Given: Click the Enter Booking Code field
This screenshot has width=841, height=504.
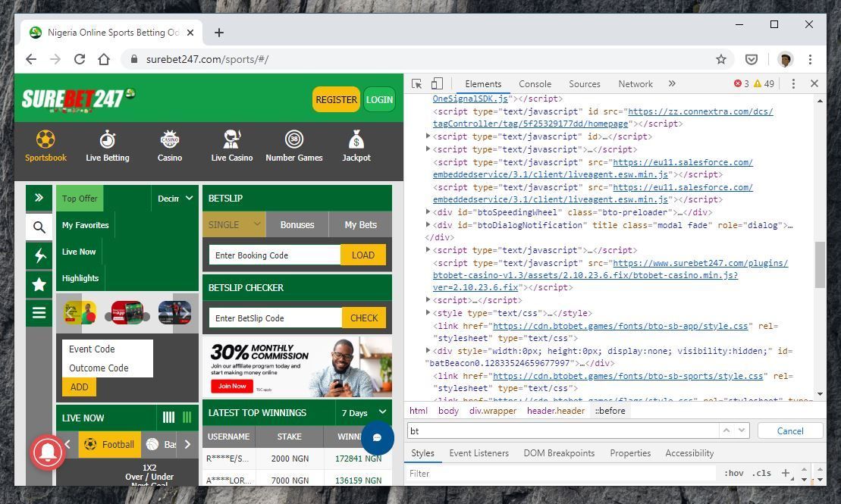Looking at the screenshot, I should coord(275,255).
